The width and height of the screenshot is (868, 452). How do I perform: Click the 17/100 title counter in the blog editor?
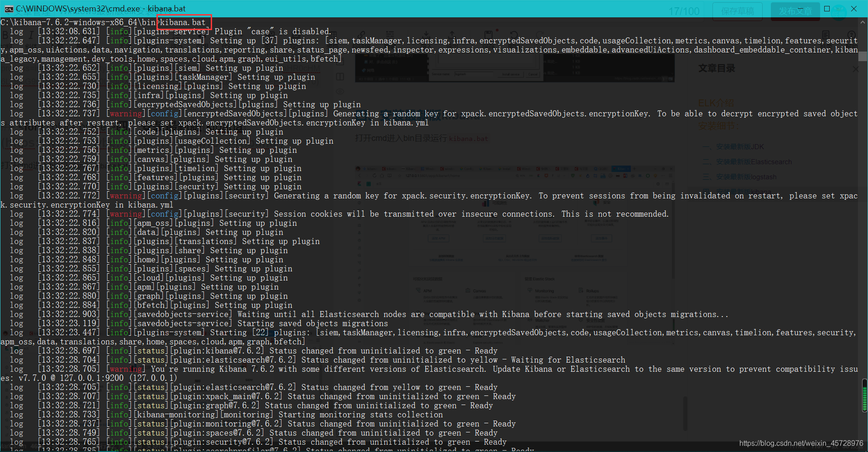point(684,11)
